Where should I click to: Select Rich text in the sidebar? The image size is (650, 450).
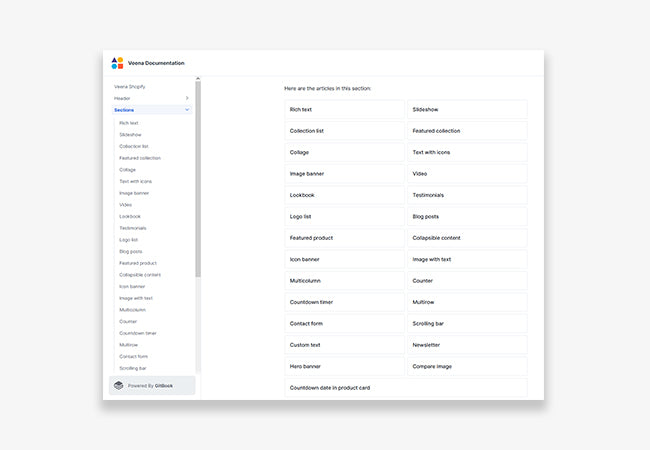click(x=129, y=123)
